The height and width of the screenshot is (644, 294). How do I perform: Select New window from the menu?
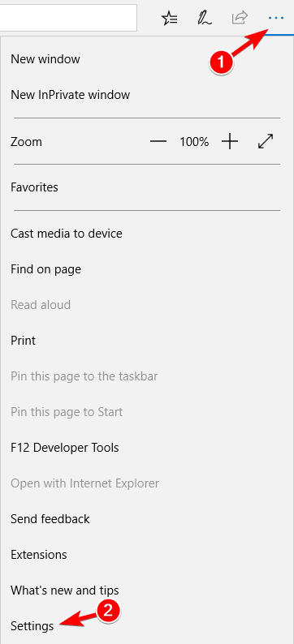(141, 59)
